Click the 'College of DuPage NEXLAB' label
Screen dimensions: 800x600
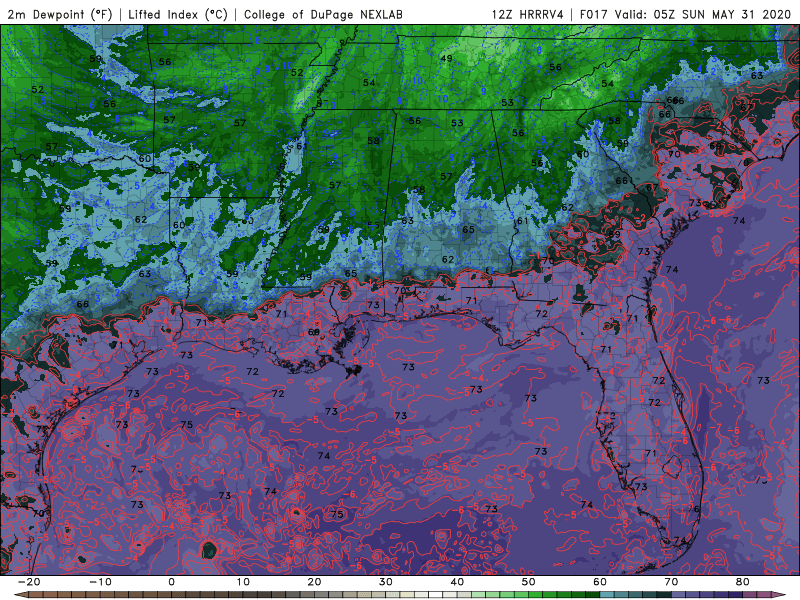(323, 14)
